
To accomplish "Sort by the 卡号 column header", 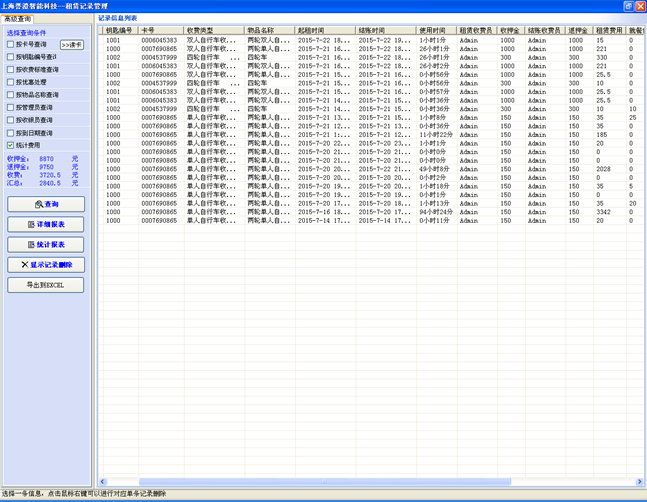I will click(160, 31).
